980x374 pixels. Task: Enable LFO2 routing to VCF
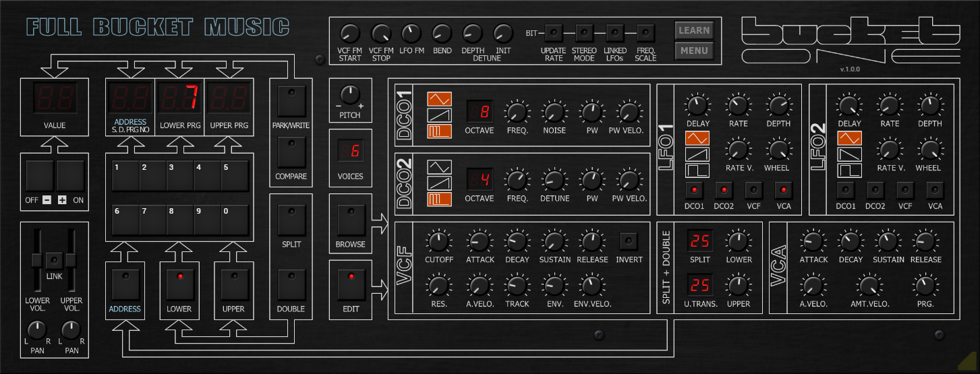905,189
